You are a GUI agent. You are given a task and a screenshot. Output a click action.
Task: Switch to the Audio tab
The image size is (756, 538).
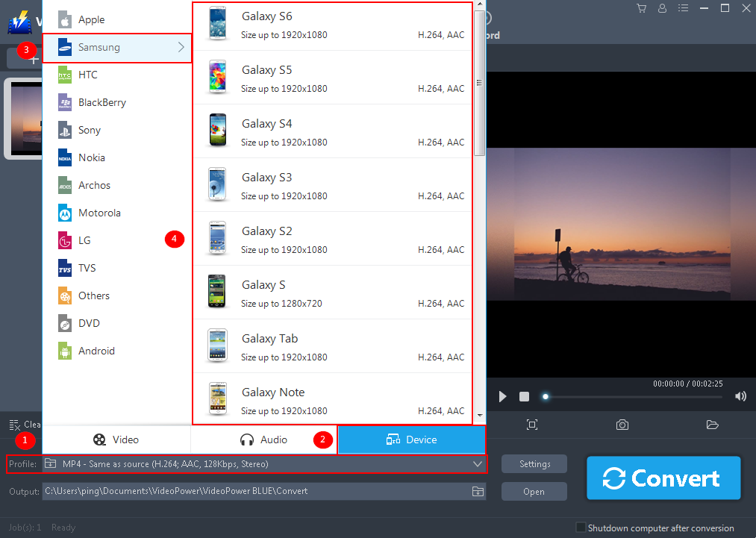click(263, 440)
